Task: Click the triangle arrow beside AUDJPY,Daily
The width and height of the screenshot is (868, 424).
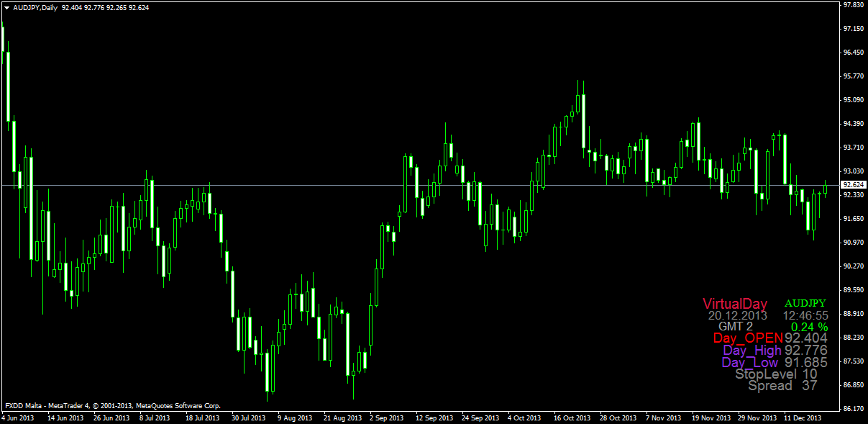Action: tap(6, 7)
